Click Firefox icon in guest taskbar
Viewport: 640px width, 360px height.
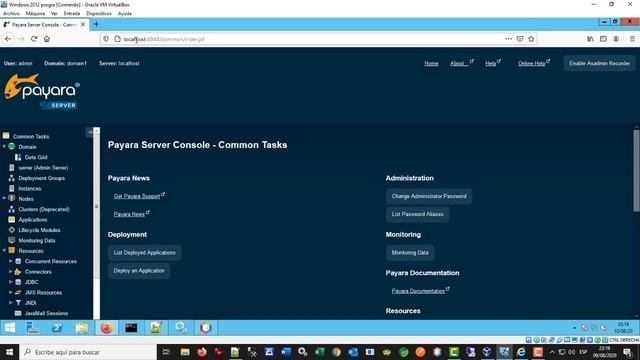pyautogui.click(x=106, y=328)
